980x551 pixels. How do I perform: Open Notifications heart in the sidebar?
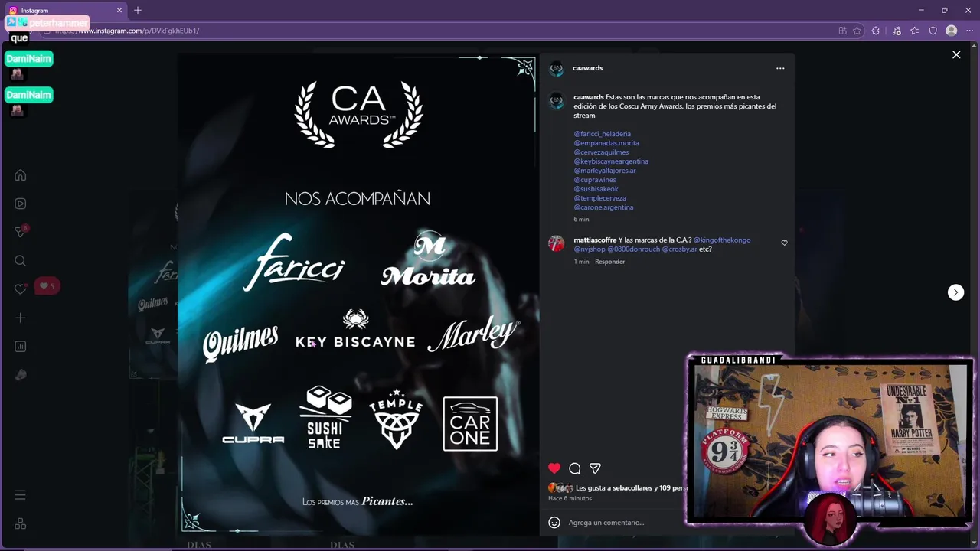[x=21, y=289]
